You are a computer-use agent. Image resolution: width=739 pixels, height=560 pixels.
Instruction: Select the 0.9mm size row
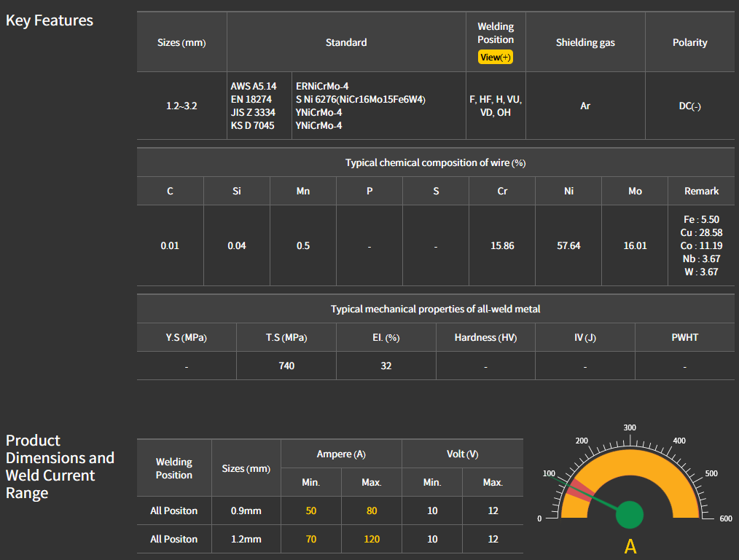[246, 510]
